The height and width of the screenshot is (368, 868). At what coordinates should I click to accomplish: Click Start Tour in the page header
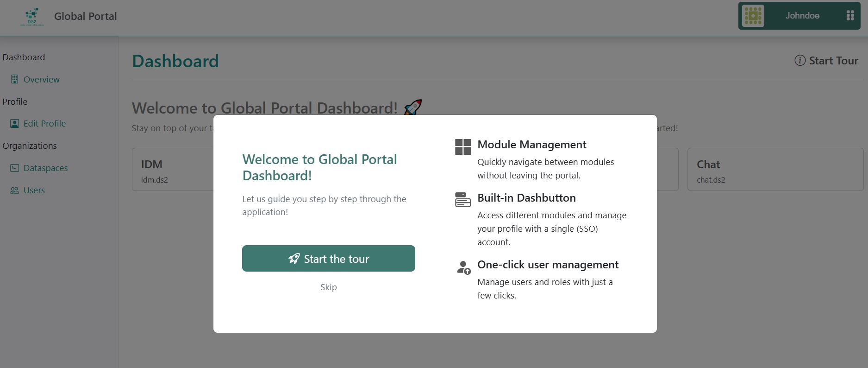[833, 61]
